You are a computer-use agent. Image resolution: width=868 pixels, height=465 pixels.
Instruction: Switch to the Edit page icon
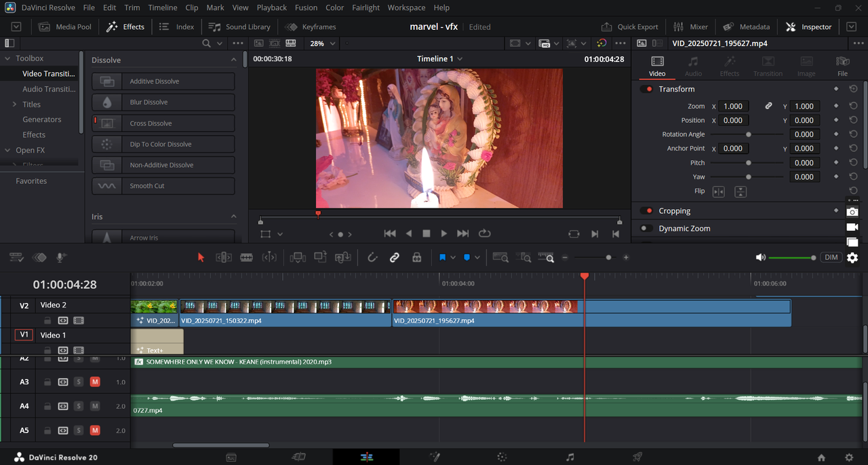click(367, 457)
